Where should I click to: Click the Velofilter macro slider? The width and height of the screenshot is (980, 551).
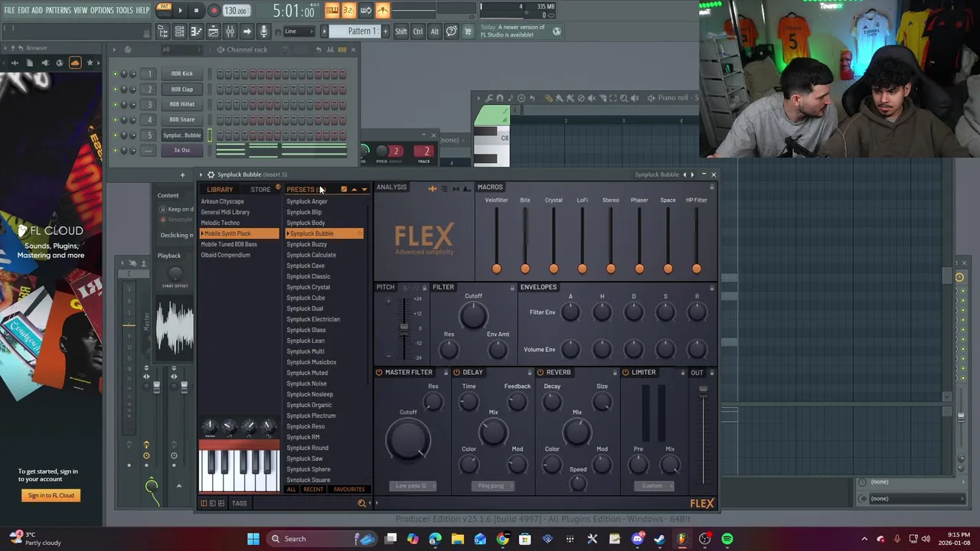(x=496, y=240)
